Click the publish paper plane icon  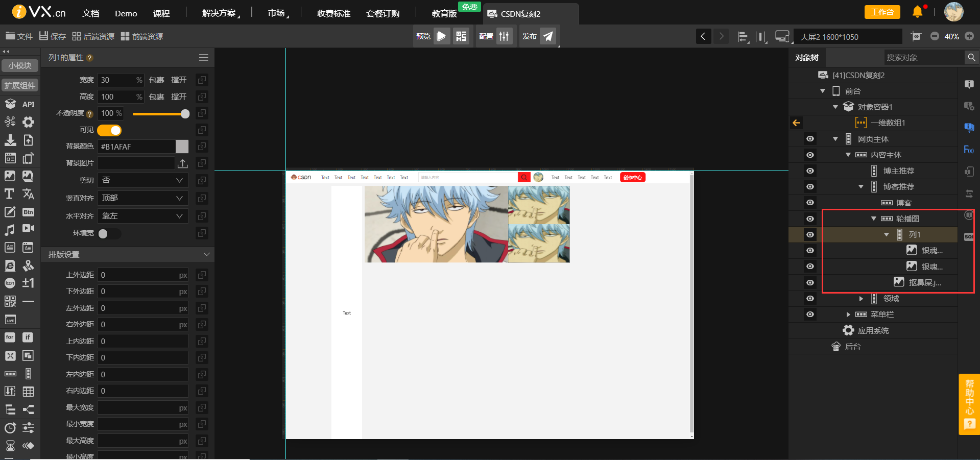pos(548,36)
